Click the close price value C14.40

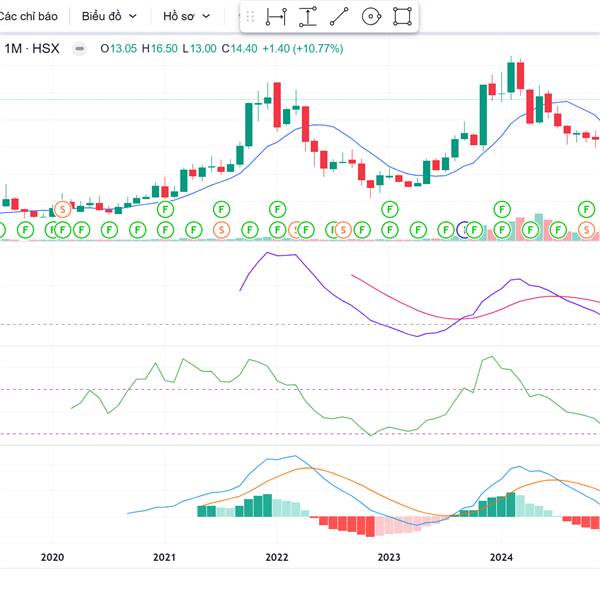(240, 49)
